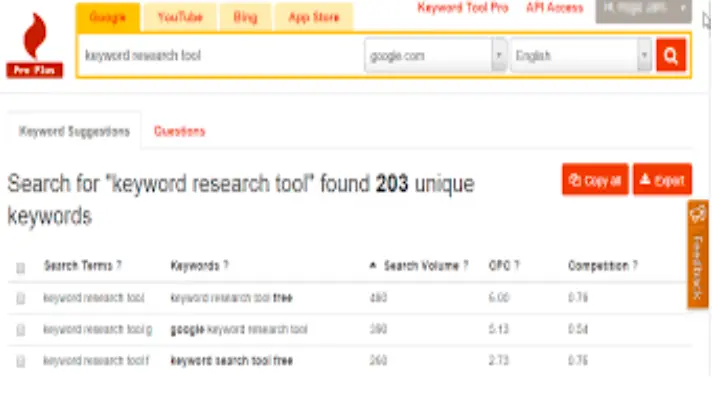
Task: Click the Competition column header
Action: 603,266
